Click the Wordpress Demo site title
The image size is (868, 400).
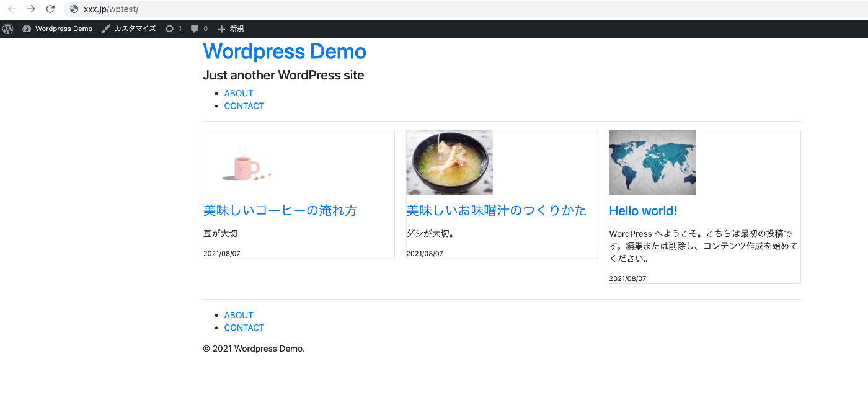pos(285,51)
